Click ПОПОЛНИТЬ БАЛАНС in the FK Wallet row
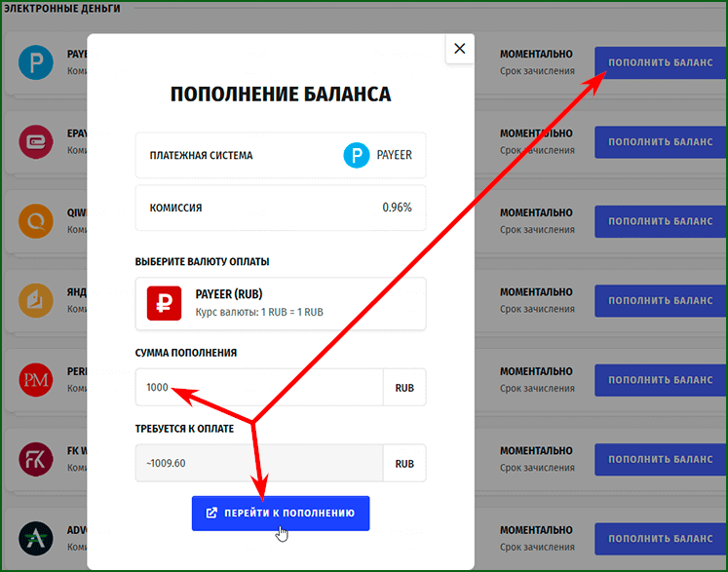Viewport: 728px width, 572px height. coord(660,460)
